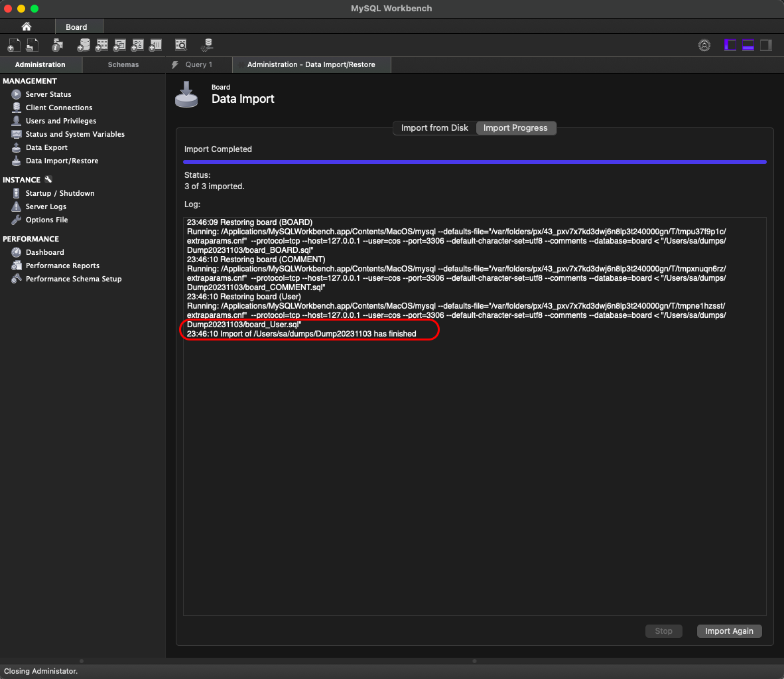Viewport: 784px width, 679px height.
Task: Click the disabled Stop button
Action: (x=663, y=631)
